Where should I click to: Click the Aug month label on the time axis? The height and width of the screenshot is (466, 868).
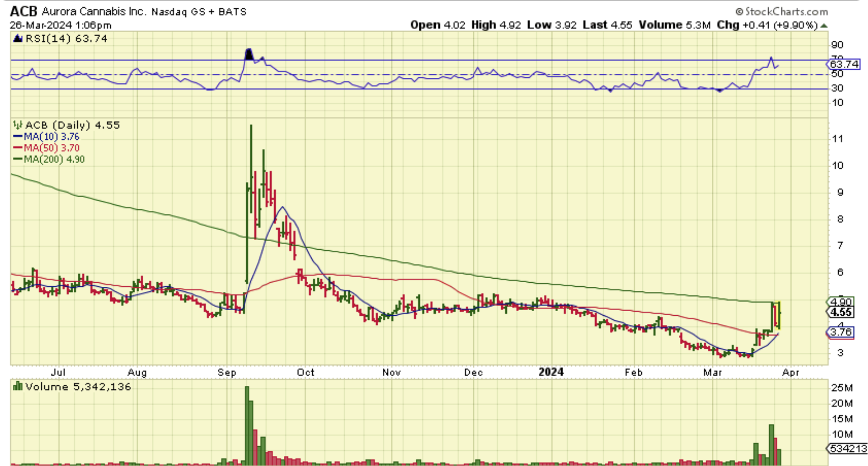pyautogui.click(x=137, y=372)
